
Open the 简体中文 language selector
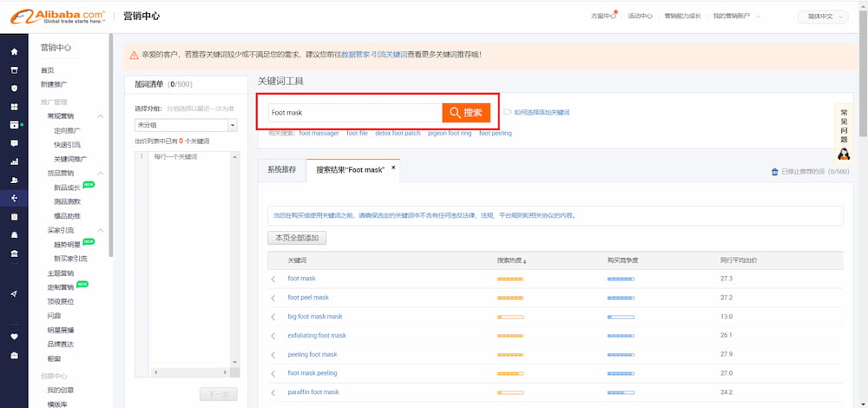(x=823, y=16)
